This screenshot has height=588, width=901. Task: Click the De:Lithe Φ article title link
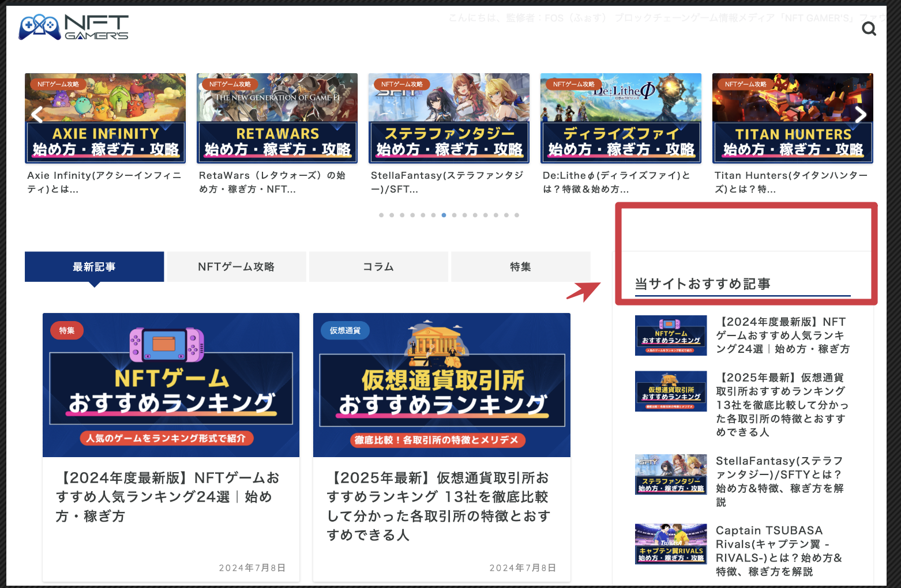coord(616,182)
